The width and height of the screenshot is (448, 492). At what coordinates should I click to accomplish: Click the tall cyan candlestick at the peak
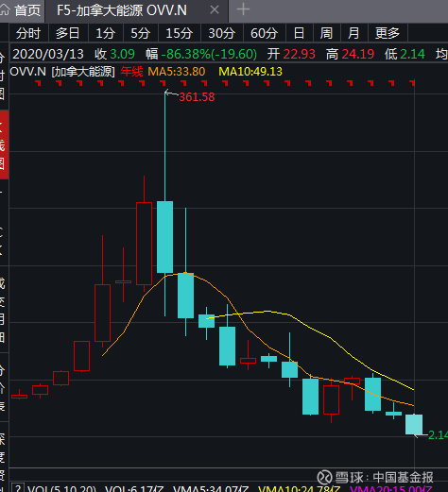(164, 237)
